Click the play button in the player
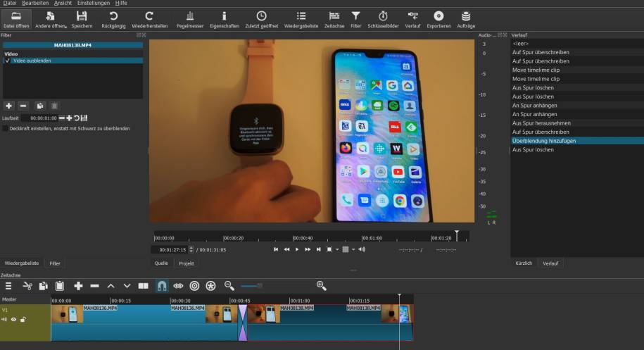Screen dimensions: 644x350 tap(297, 249)
